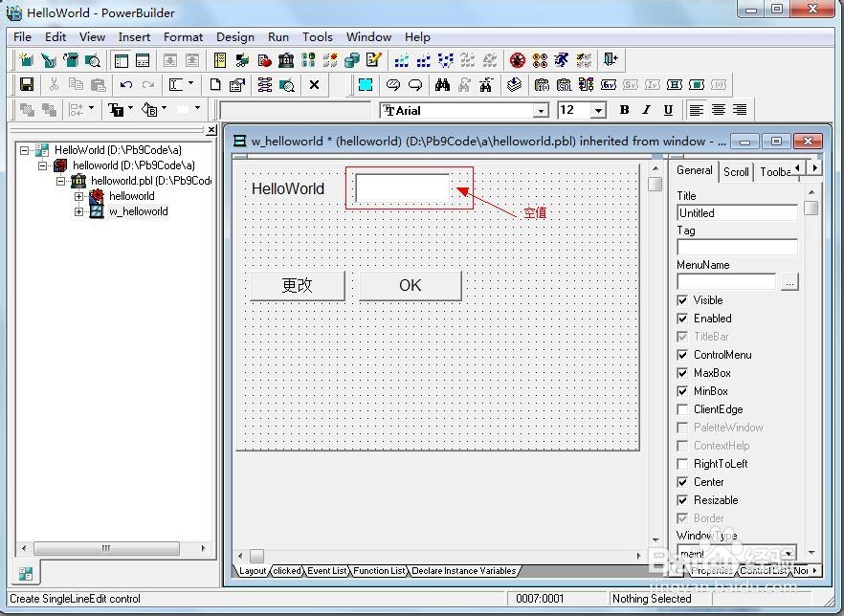Toggle the Center checkbox
The height and width of the screenshot is (616, 844).
pos(682,482)
